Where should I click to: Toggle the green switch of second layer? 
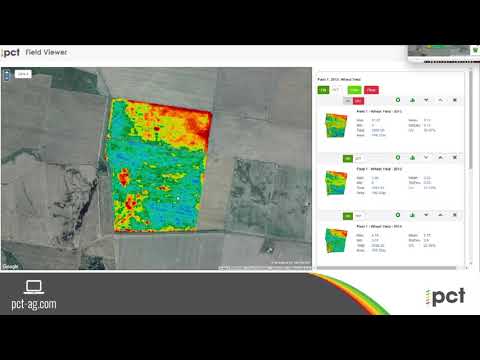click(x=348, y=158)
